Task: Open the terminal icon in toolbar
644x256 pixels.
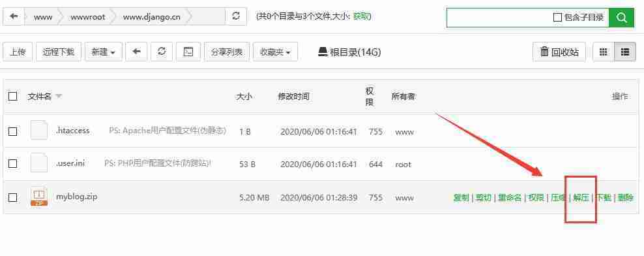Action: tap(188, 52)
